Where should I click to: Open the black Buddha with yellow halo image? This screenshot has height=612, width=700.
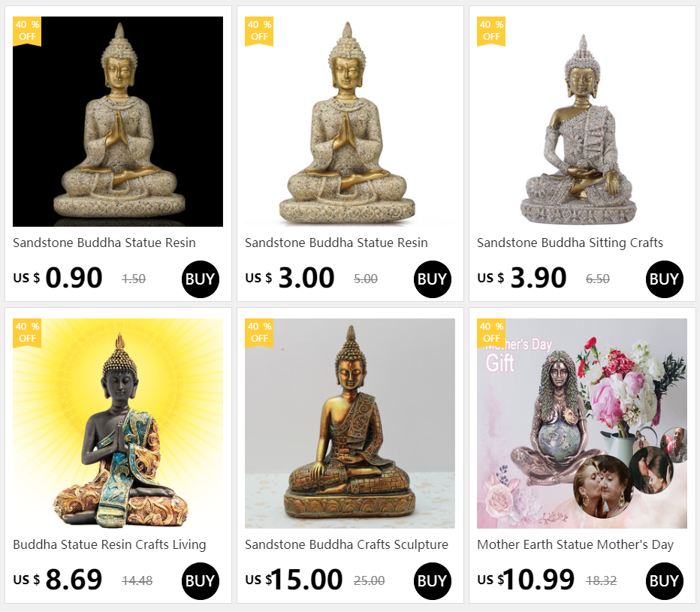tap(118, 424)
